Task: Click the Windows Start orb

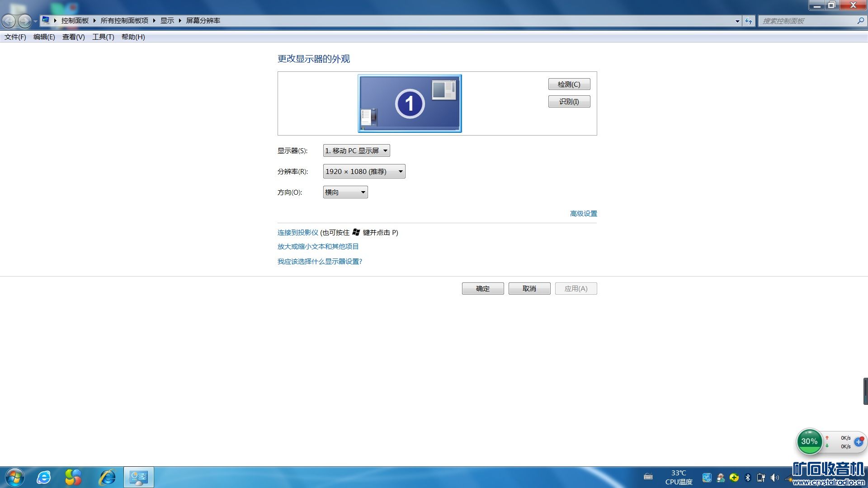Action: tap(15, 477)
